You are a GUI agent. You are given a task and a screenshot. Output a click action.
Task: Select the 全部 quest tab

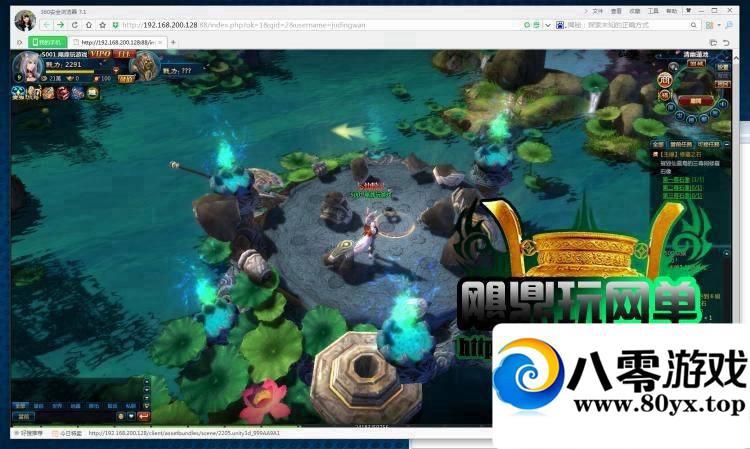[x=658, y=144]
